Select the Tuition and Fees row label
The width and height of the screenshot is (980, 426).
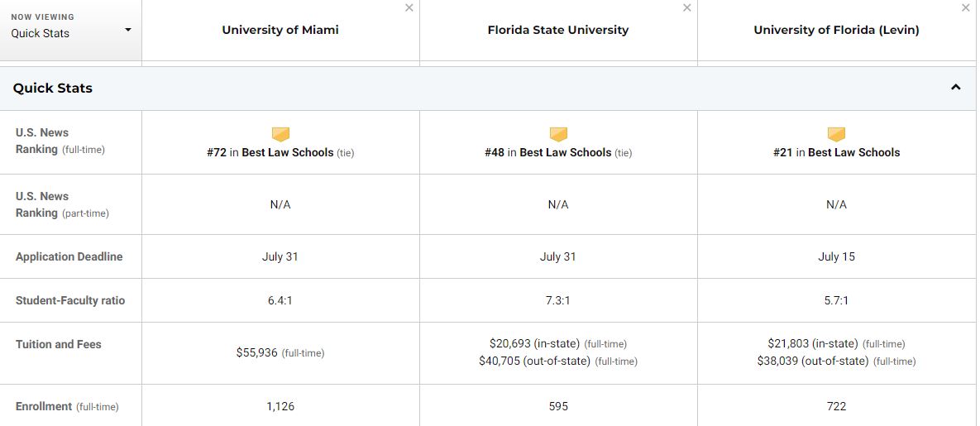[x=59, y=344]
